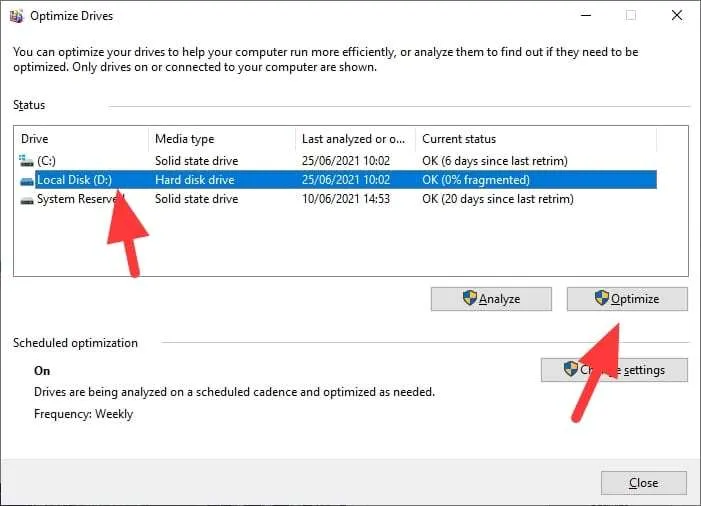Select the Local Disk (D:) drive icon
This screenshot has height=506, width=701.
point(27,181)
